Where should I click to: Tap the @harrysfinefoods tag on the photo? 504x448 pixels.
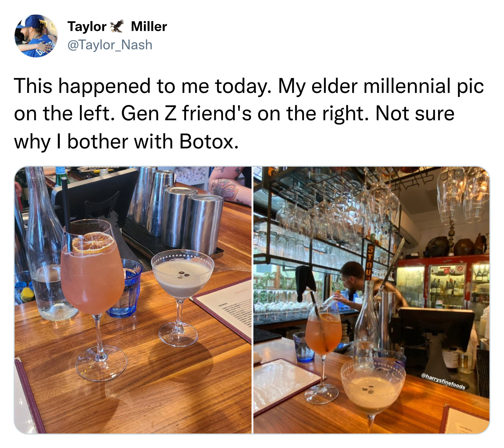[x=443, y=382]
